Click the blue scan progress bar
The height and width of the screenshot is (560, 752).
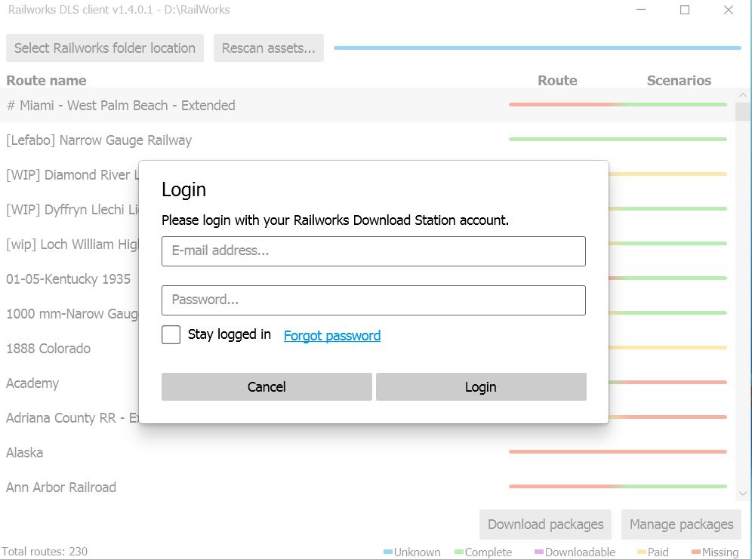click(537, 48)
